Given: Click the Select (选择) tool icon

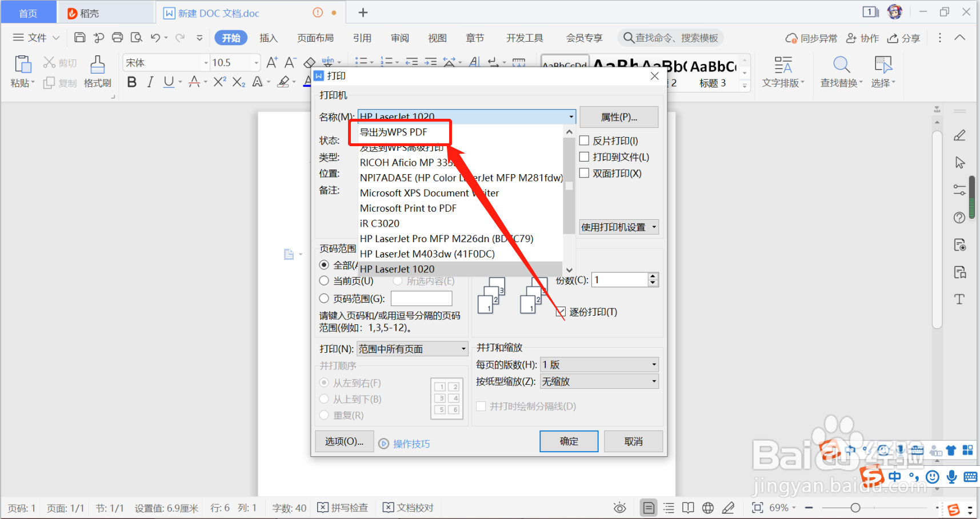Looking at the screenshot, I should click(883, 65).
